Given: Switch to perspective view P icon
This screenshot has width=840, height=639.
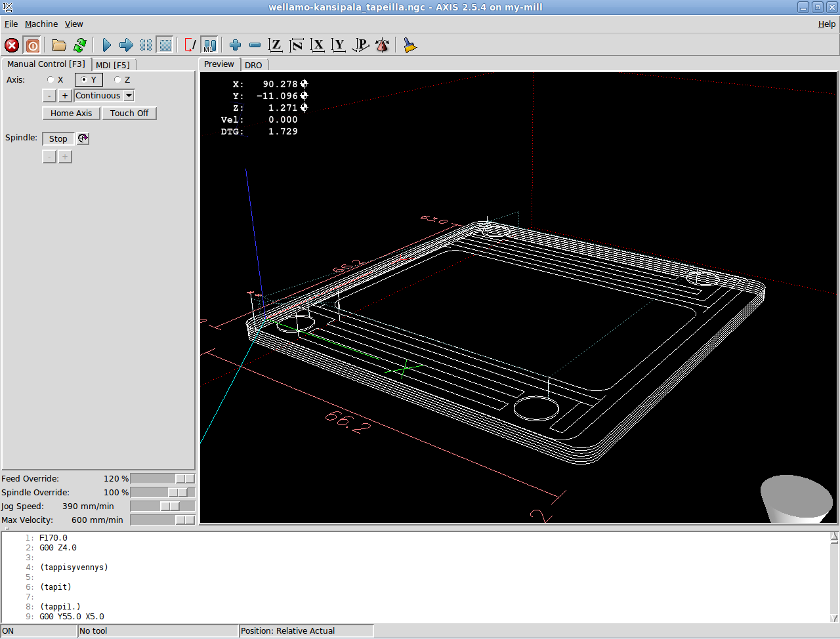Looking at the screenshot, I should click(360, 45).
